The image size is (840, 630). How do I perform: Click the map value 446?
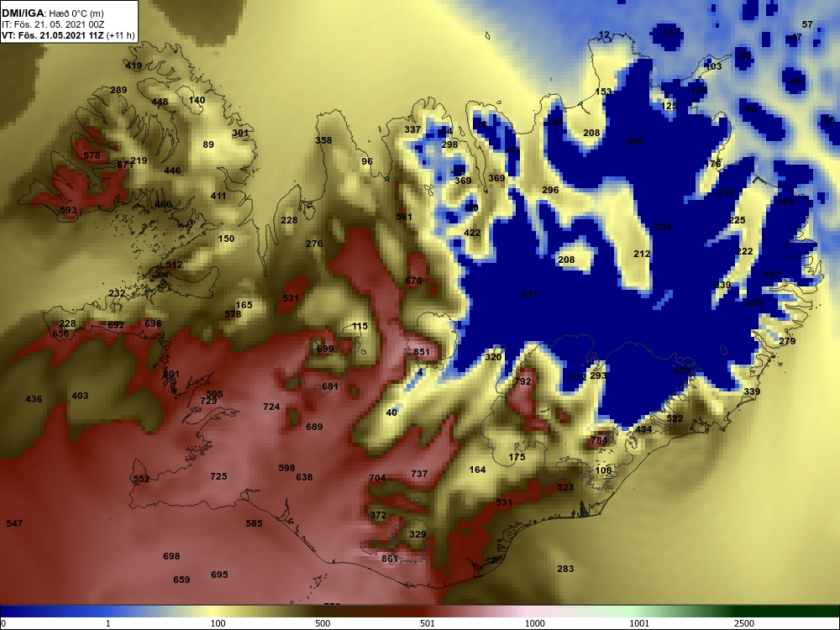(x=172, y=171)
